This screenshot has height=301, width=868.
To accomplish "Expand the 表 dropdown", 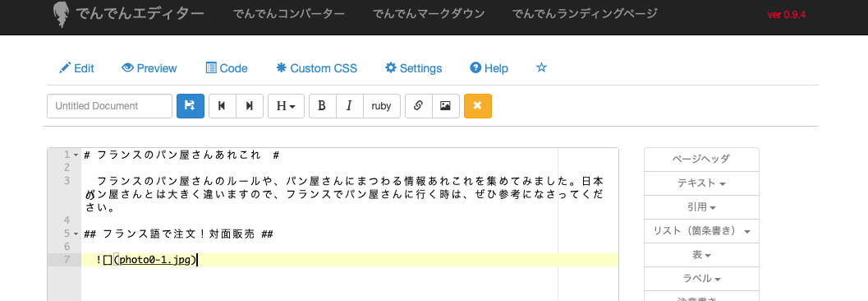I will pos(701,254).
